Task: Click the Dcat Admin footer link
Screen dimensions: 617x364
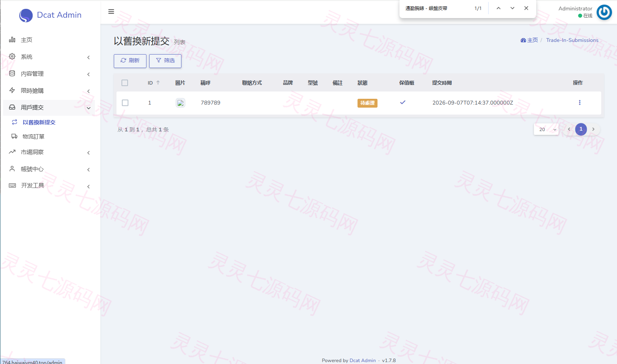Action: pos(363,360)
